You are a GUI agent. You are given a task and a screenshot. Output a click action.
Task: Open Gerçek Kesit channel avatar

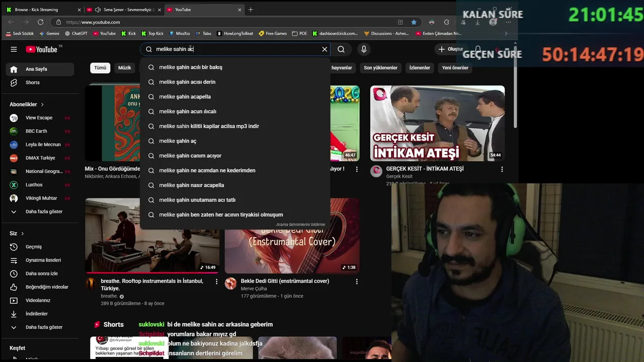click(x=376, y=171)
